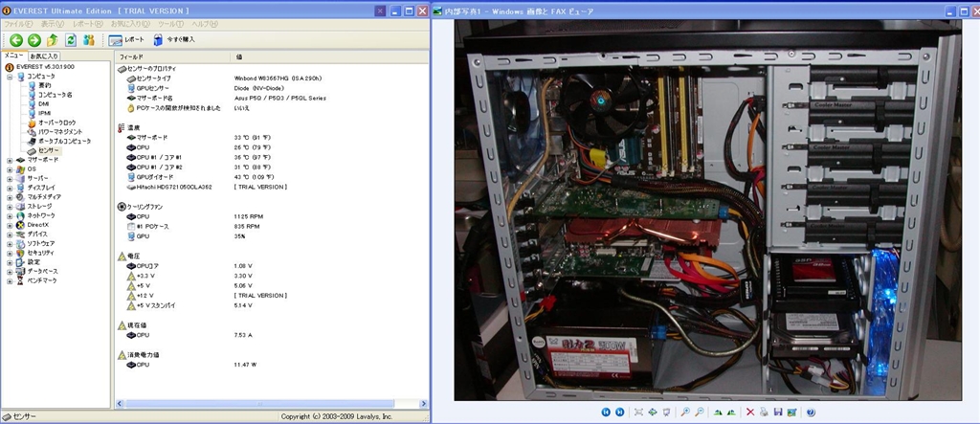Click the ベンチマーク hourglass tree item

(36, 280)
